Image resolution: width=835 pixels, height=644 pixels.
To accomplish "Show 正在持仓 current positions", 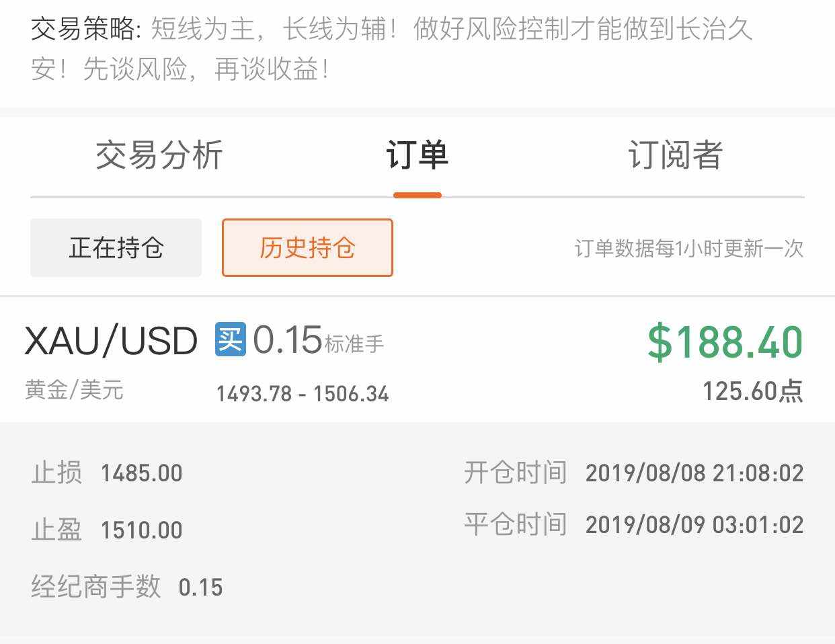I will tap(116, 248).
